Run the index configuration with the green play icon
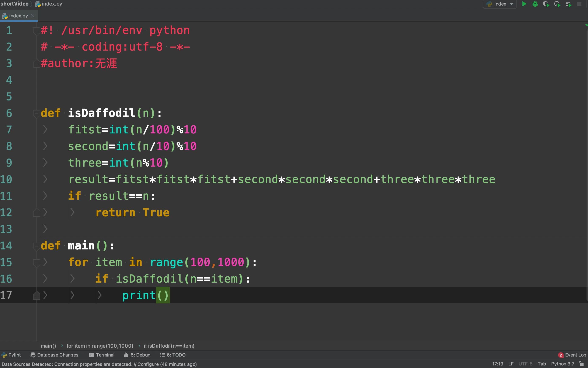This screenshot has width=588, height=368. click(x=524, y=4)
